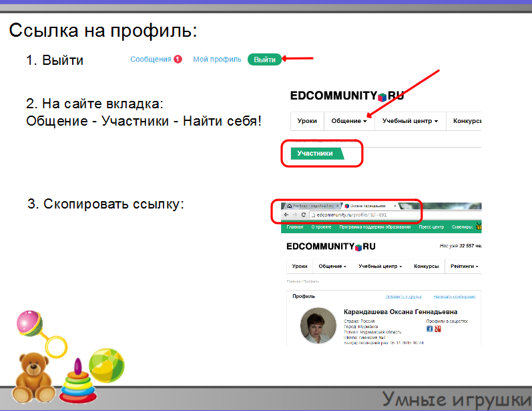This screenshot has width=532, height=411.
Task: Expand Учебный центр dropdown under the large logo
Action: [410, 121]
